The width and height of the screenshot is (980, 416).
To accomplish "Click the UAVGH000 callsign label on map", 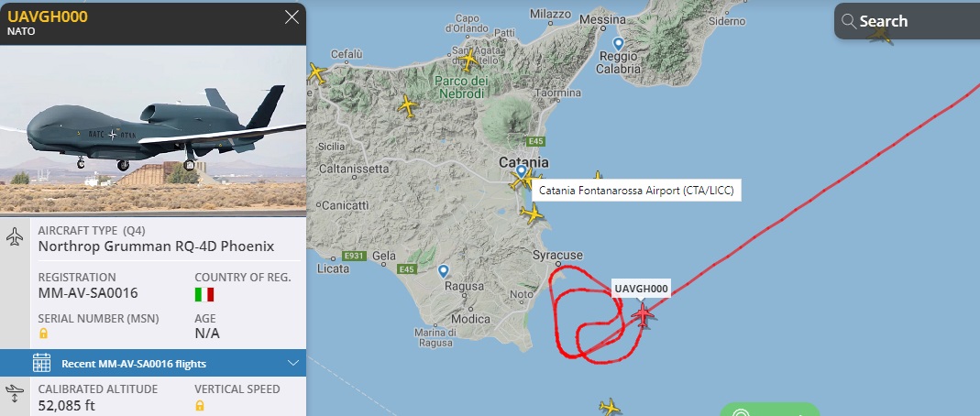I will 641,289.
